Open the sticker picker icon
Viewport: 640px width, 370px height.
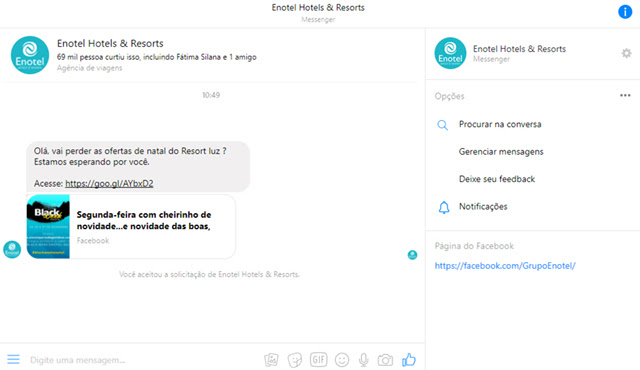[x=295, y=360]
